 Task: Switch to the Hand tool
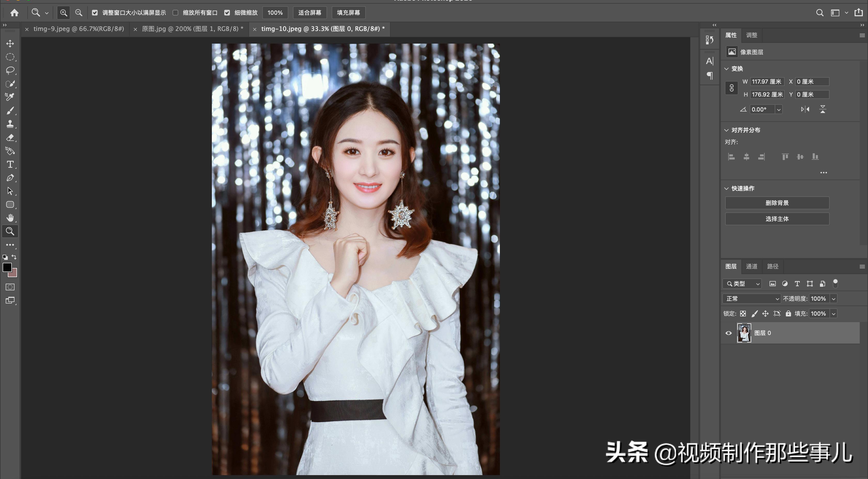(10, 218)
